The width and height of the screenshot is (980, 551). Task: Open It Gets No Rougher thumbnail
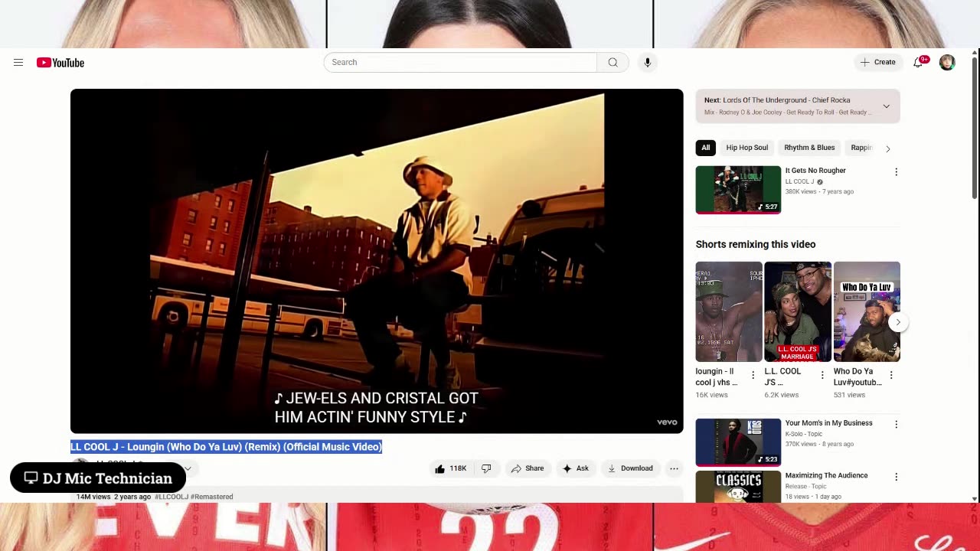click(738, 189)
